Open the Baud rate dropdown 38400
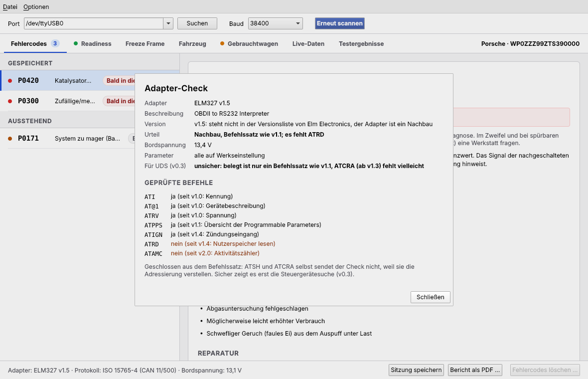 [x=275, y=23]
